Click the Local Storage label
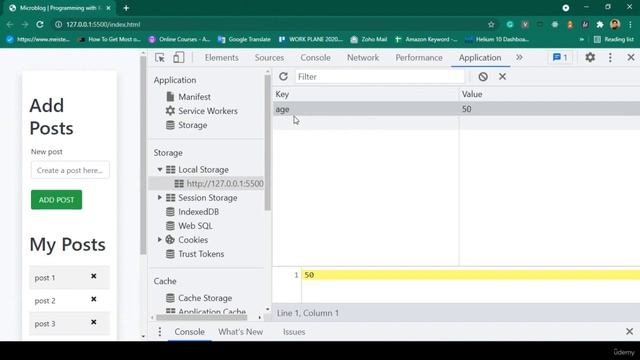This screenshot has height=360, width=640. pyautogui.click(x=203, y=169)
